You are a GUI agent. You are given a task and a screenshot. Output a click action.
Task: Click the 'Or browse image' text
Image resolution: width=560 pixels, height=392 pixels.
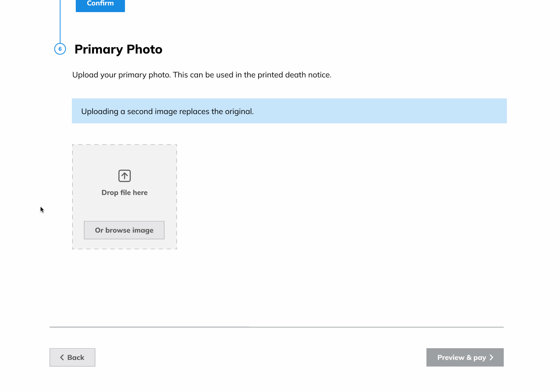124,230
